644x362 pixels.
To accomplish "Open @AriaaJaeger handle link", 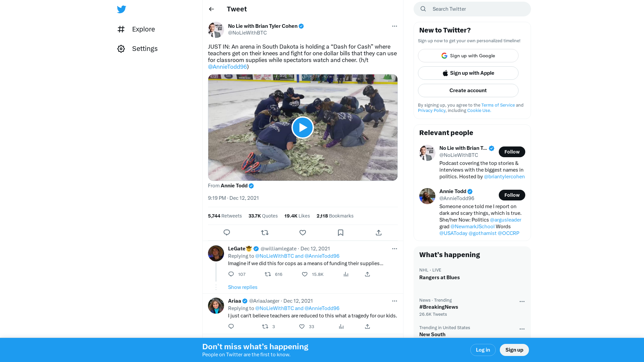I will tap(264, 301).
